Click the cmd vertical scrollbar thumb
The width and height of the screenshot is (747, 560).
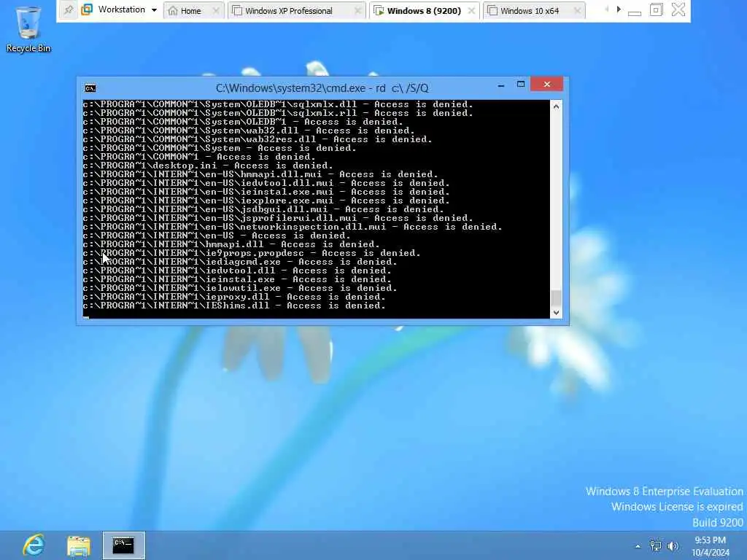pos(556,298)
